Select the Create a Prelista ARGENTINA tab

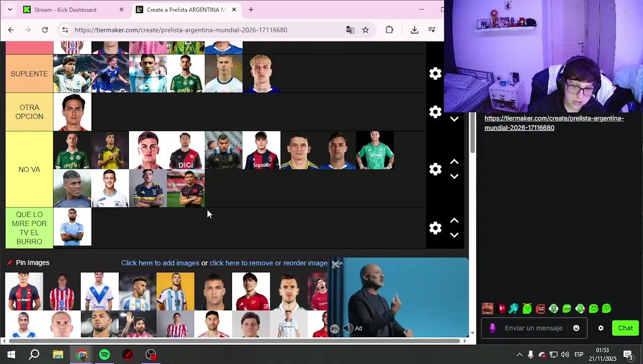pos(186,10)
